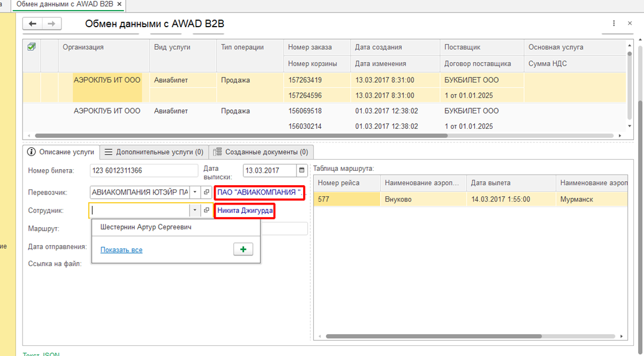Open the Созданные документы (0) tab
644x356 pixels.
click(261, 152)
